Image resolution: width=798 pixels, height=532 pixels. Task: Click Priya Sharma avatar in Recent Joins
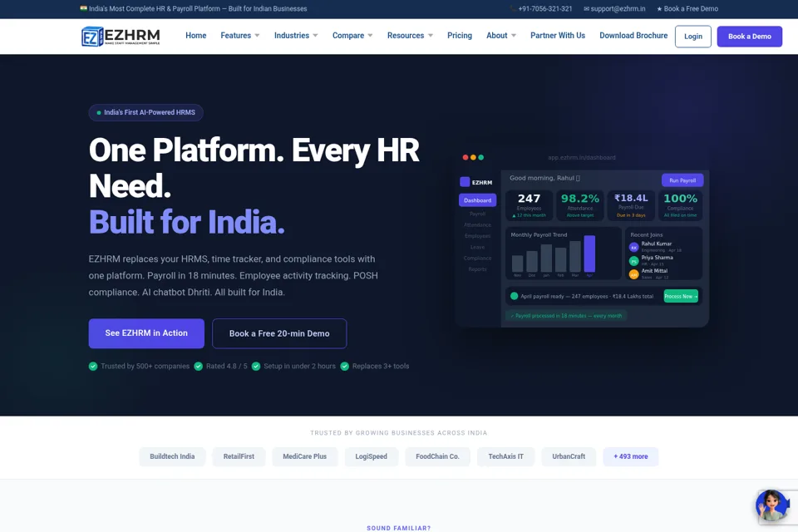point(633,261)
